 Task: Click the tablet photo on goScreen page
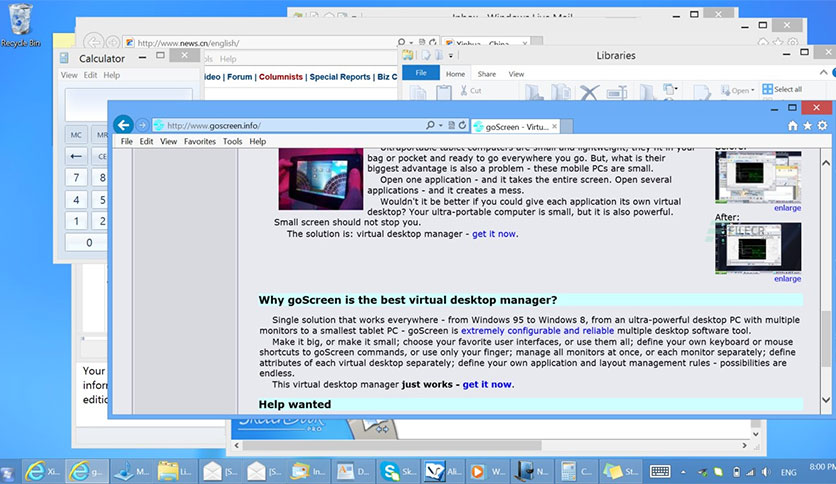[321, 179]
